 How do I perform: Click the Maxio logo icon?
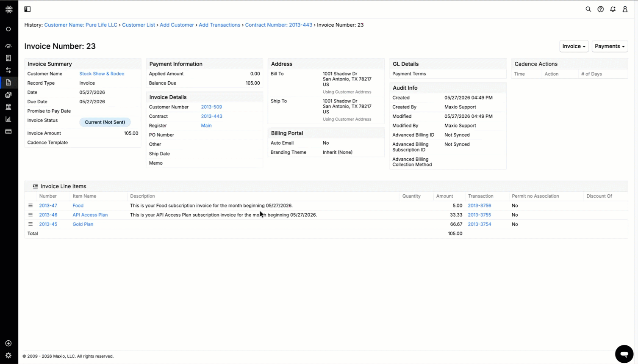(9, 9)
